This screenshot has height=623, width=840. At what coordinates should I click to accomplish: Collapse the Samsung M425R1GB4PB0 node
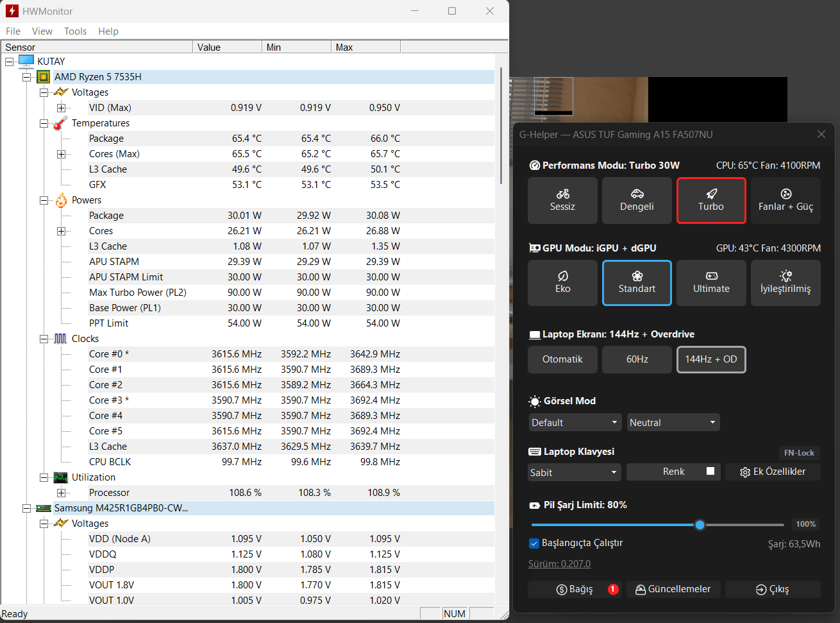[x=26, y=508]
